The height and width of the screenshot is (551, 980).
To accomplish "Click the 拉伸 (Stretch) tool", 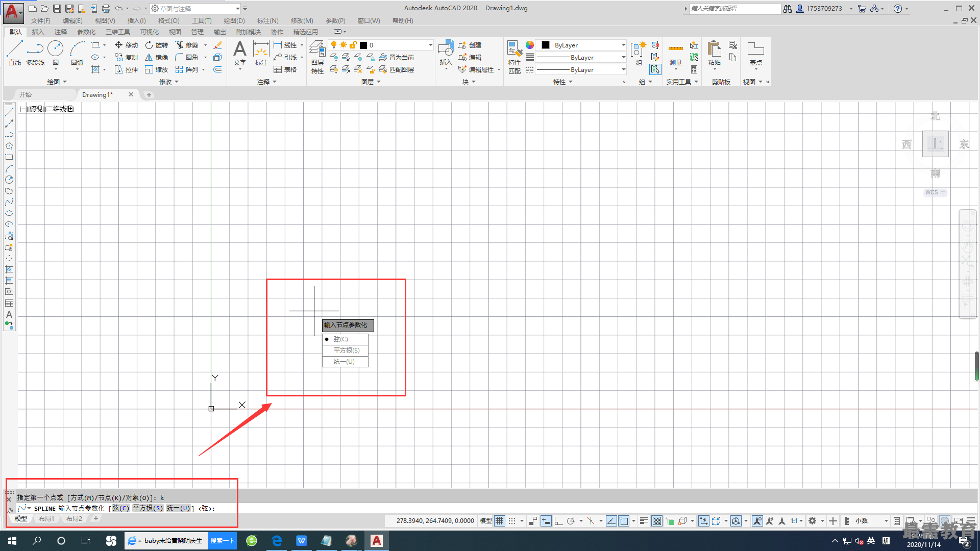I will pos(126,69).
